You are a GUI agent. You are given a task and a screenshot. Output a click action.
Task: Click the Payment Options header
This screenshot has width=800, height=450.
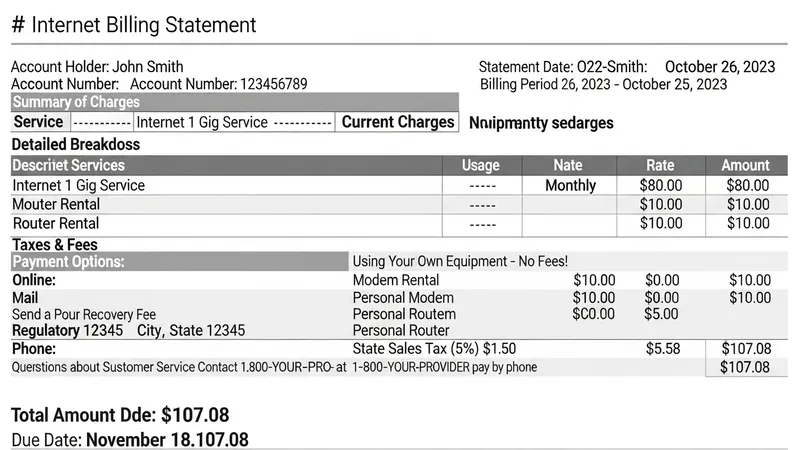click(68, 262)
